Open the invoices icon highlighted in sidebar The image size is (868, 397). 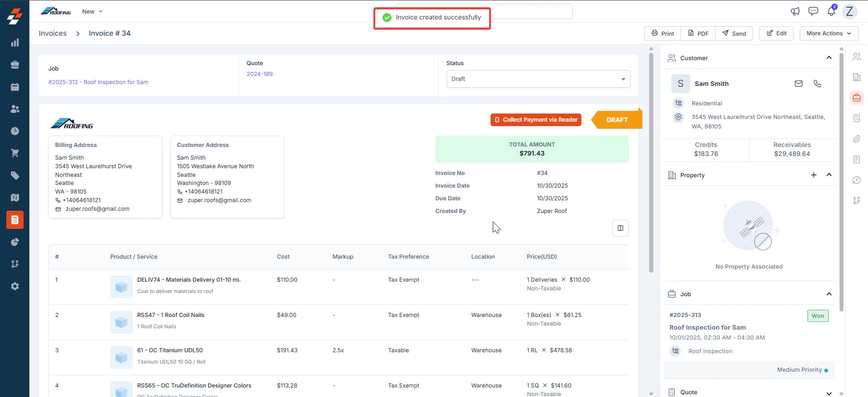(x=15, y=220)
